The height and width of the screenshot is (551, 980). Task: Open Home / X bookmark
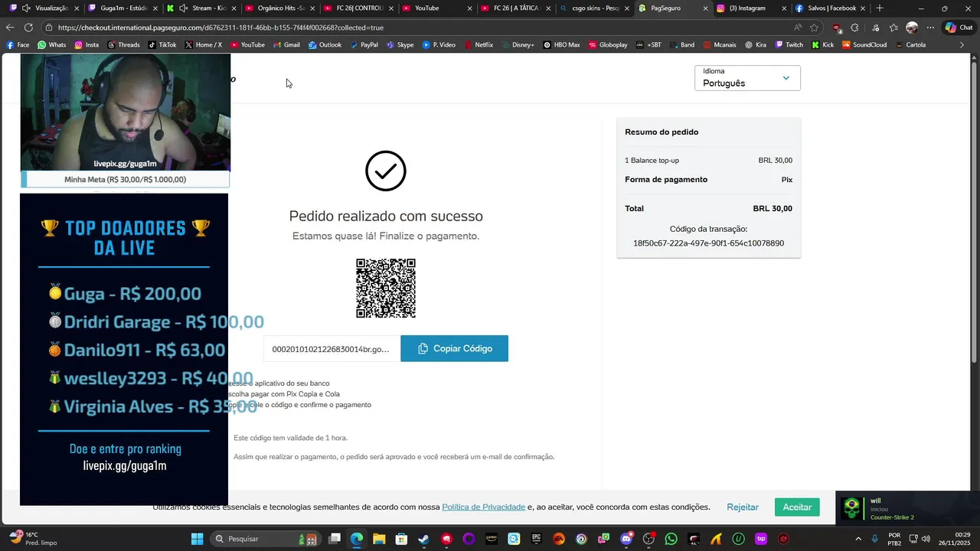tap(203, 45)
